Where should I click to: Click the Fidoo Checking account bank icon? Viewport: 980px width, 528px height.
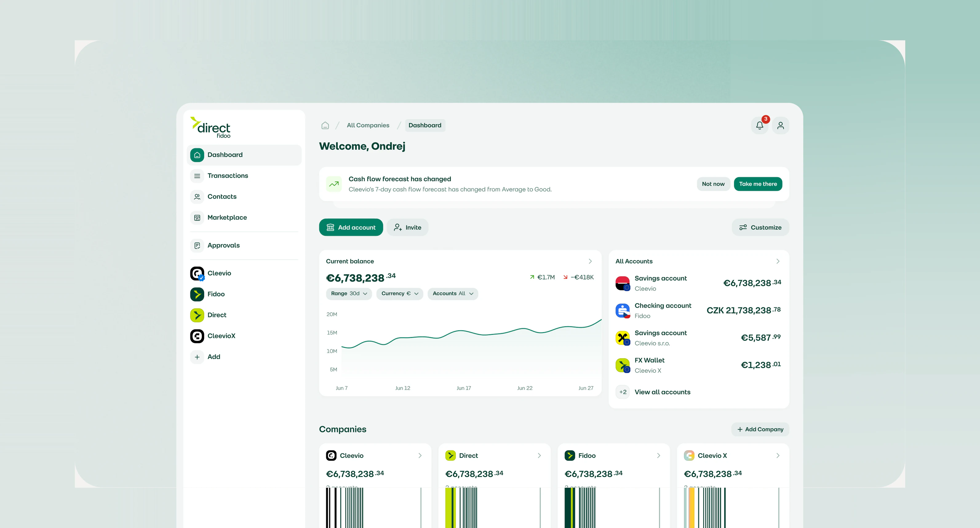[x=623, y=311]
